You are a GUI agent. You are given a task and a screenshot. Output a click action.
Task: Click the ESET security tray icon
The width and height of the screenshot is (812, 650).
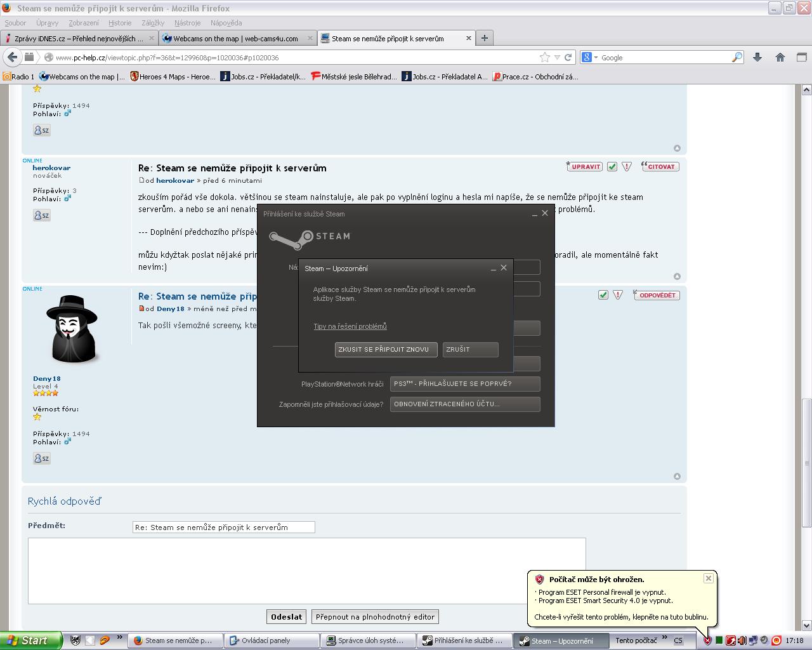(x=707, y=640)
